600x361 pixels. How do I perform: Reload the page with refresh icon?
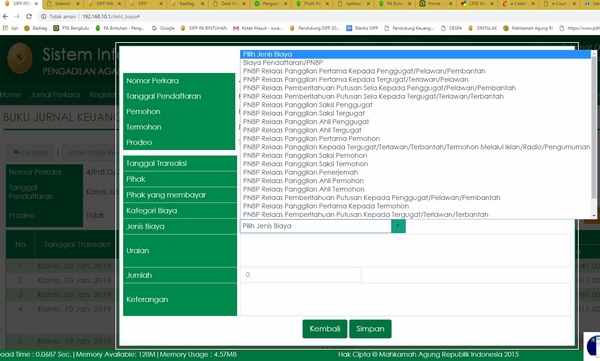point(29,16)
